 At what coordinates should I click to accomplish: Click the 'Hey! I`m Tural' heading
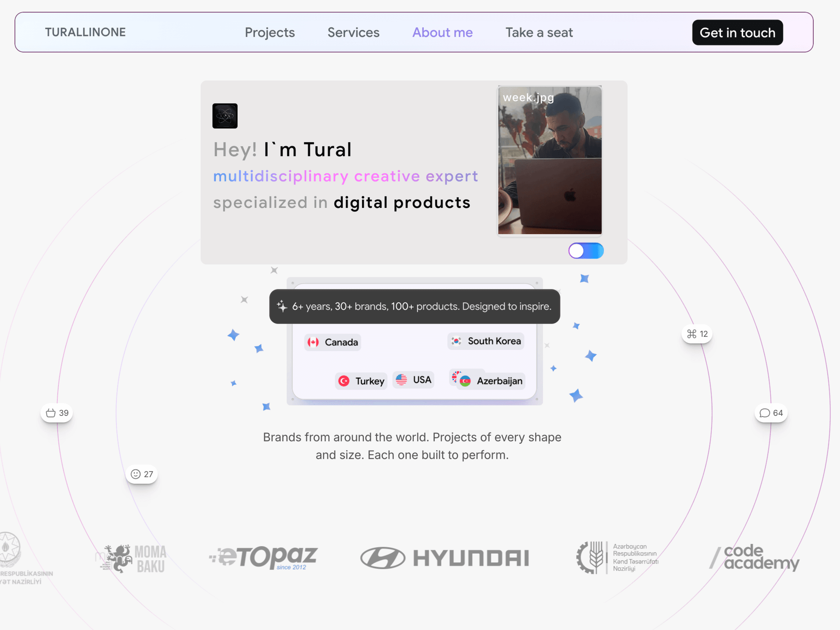click(x=282, y=149)
